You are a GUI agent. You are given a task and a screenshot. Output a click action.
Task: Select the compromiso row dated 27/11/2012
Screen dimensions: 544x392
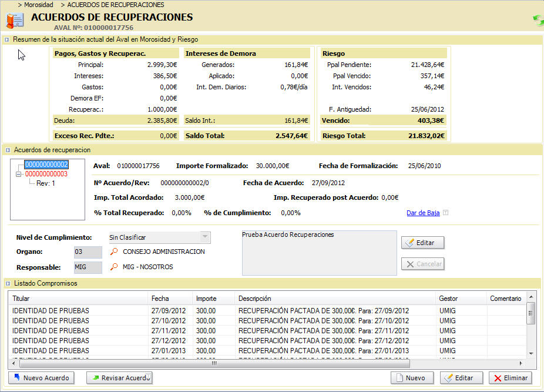click(x=267, y=331)
